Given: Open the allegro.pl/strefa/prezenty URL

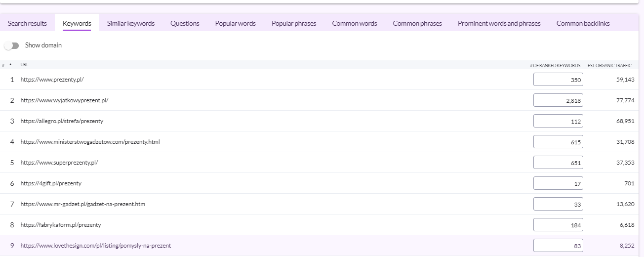Looking at the screenshot, I should 62,121.
